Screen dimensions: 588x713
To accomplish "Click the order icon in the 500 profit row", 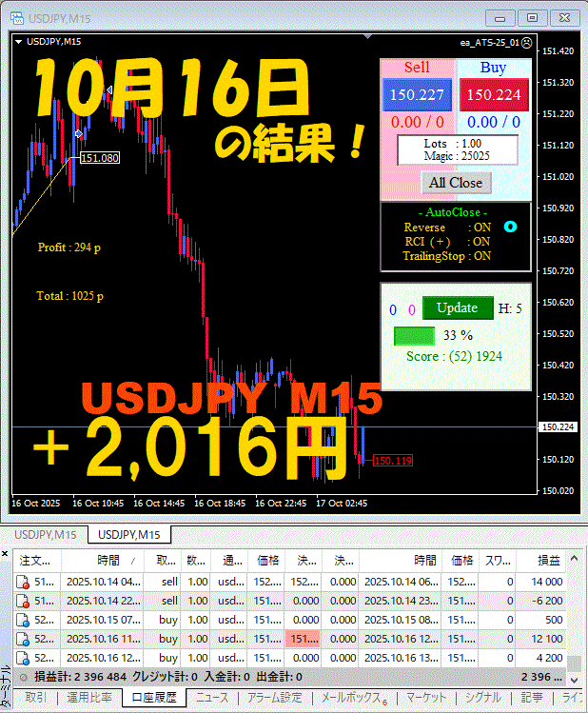I will click(x=23, y=621).
